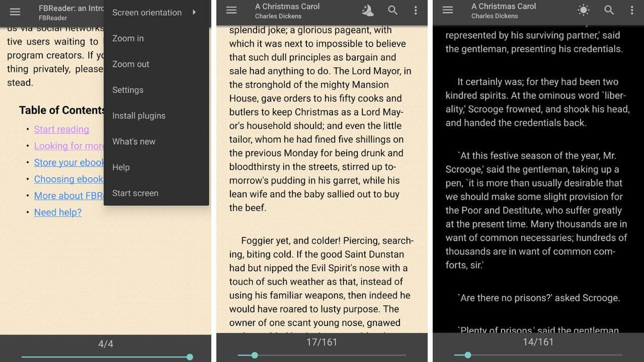The image size is (644, 362).
Task: Go to Start screen menu entry
Action: pyautogui.click(x=156, y=193)
